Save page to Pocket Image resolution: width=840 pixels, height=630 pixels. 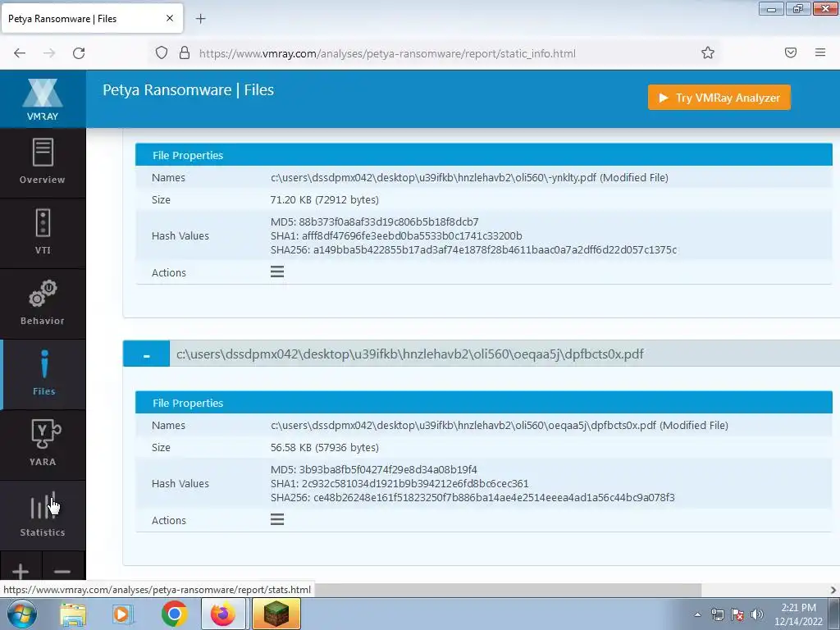(x=791, y=52)
